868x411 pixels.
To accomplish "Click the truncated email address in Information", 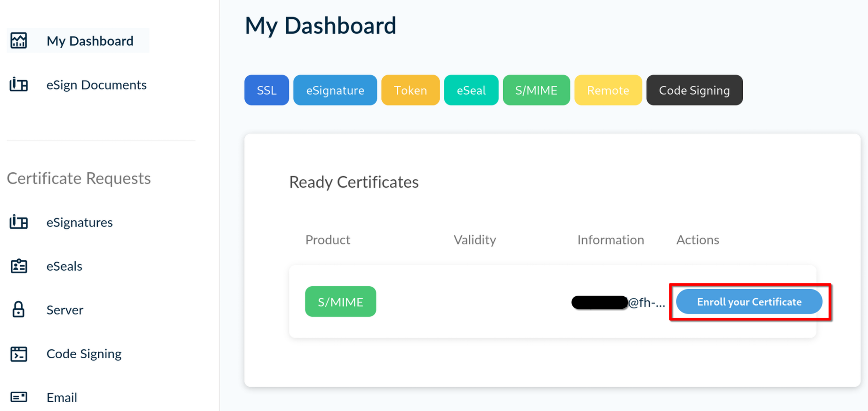I will (618, 302).
